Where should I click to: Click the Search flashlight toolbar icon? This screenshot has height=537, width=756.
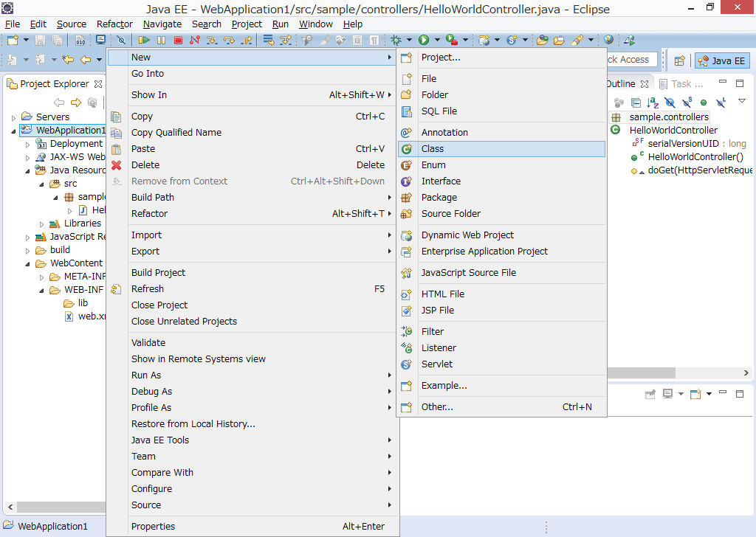click(x=577, y=40)
